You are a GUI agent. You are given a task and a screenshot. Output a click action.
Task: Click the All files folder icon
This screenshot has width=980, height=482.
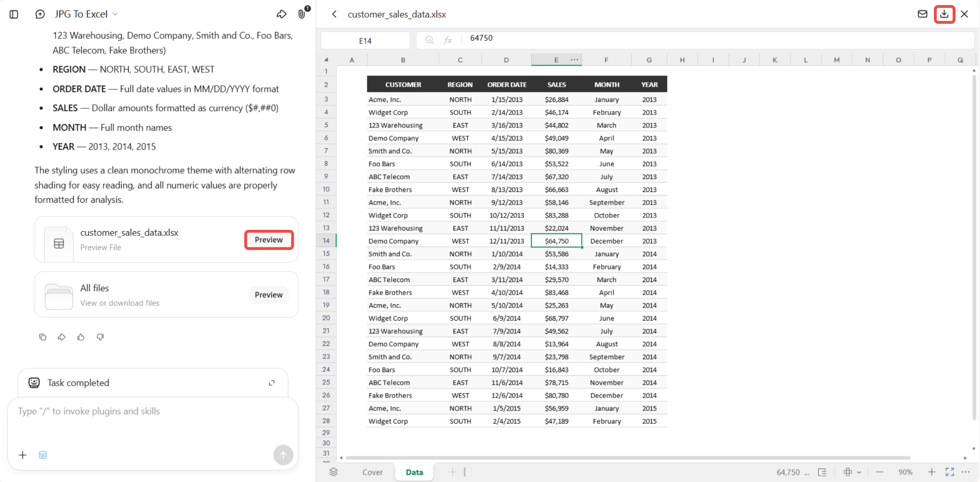point(59,296)
